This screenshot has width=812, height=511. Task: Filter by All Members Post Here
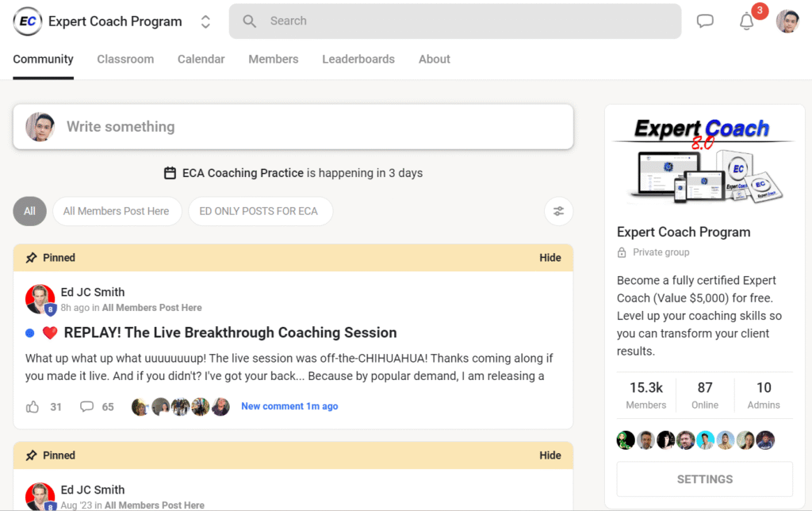117,211
